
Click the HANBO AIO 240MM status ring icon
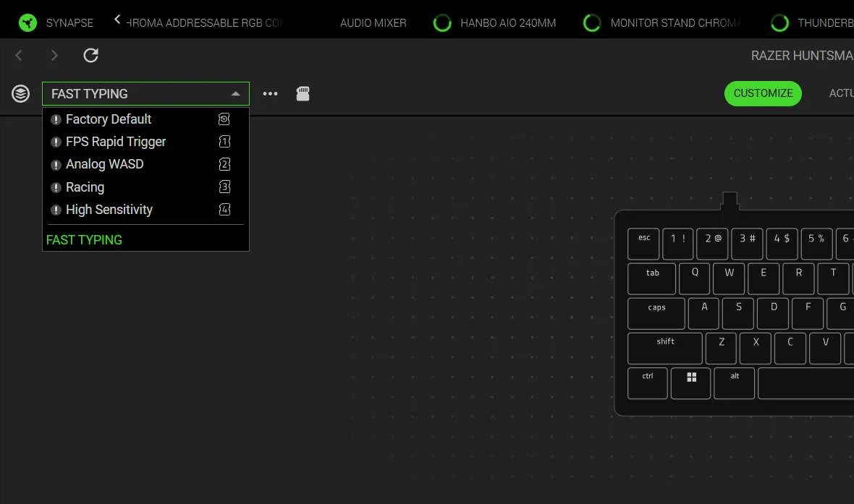coord(442,23)
